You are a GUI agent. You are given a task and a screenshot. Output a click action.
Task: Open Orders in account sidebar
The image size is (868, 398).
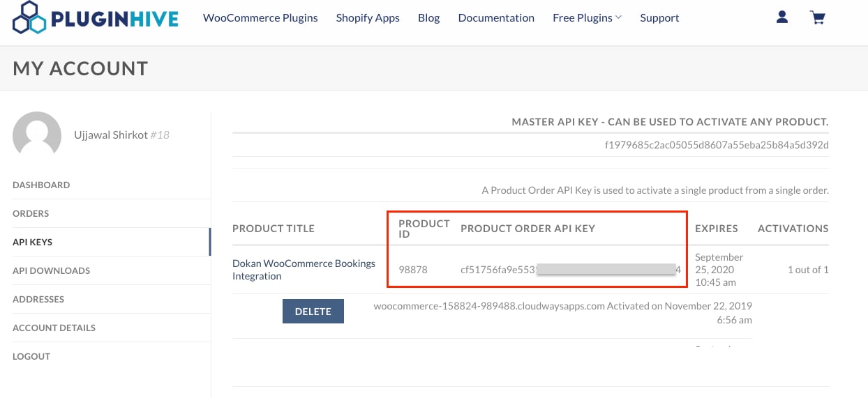coord(31,213)
